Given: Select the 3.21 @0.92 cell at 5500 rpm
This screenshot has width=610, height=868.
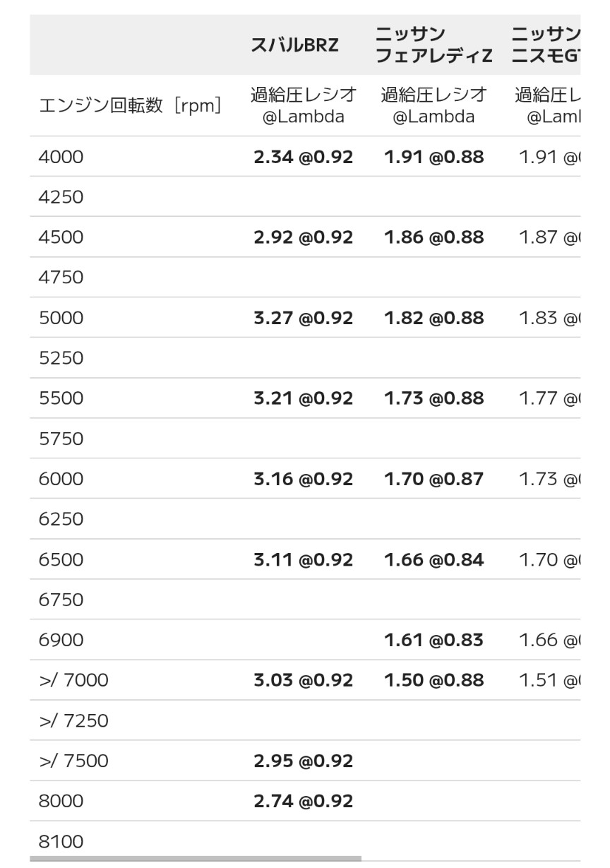Looking at the screenshot, I should coord(303,398).
